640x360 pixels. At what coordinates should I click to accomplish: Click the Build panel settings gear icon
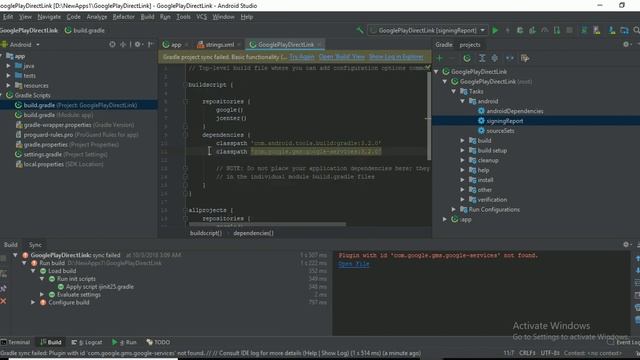click(626, 244)
